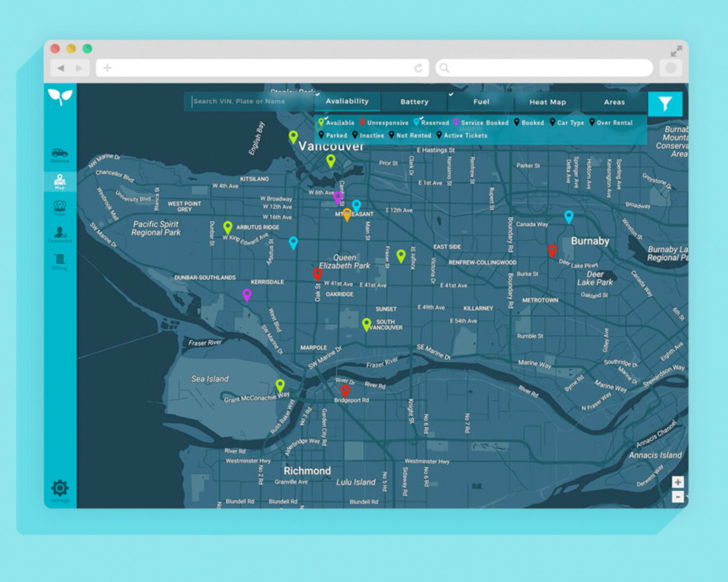Go to Customers via sidebar icon
The image size is (728, 582).
60,234
